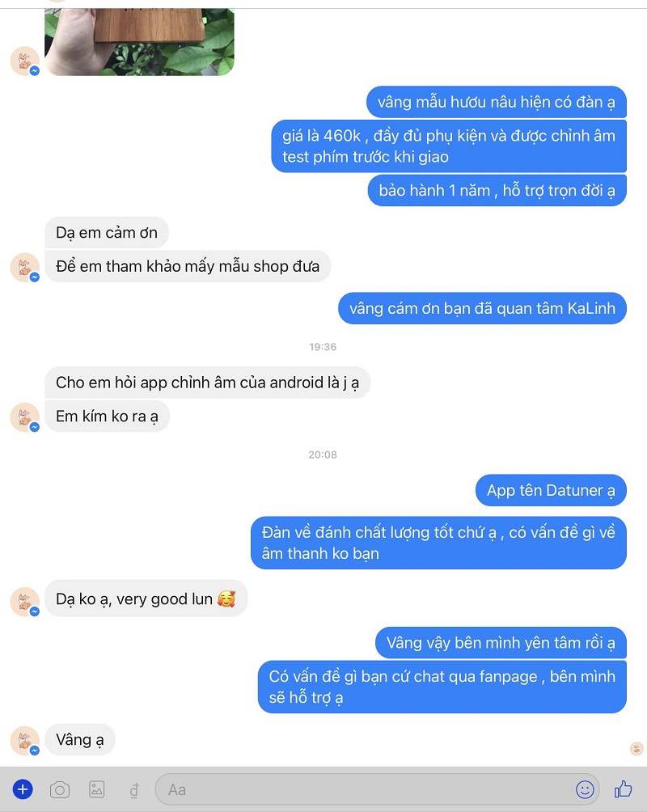The height and width of the screenshot is (812, 647).
Task: Open the emoji smiley picker
Action: pyautogui.click(x=585, y=789)
